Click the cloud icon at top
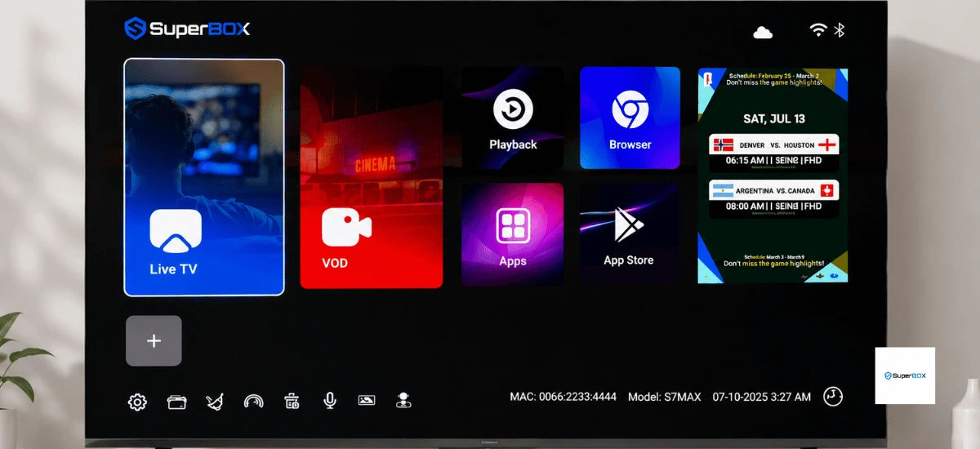Image resolution: width=980 pixels, height=449 pixels. coord(763,32)
